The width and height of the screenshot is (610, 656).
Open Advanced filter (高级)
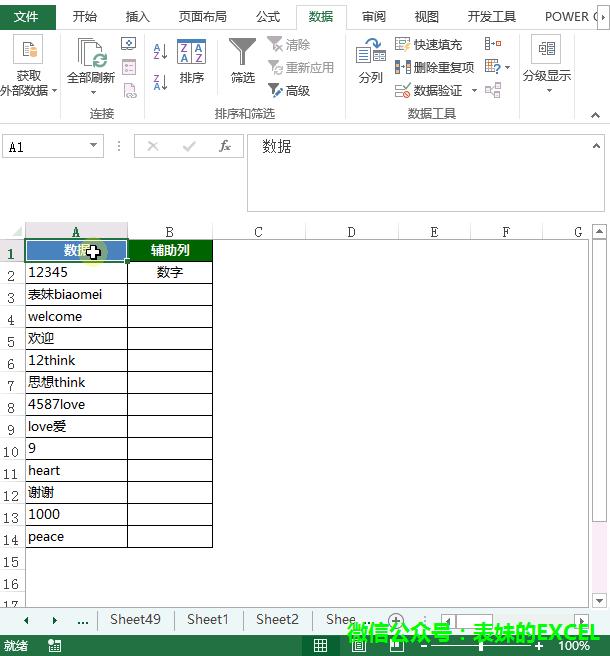point(289,90)
